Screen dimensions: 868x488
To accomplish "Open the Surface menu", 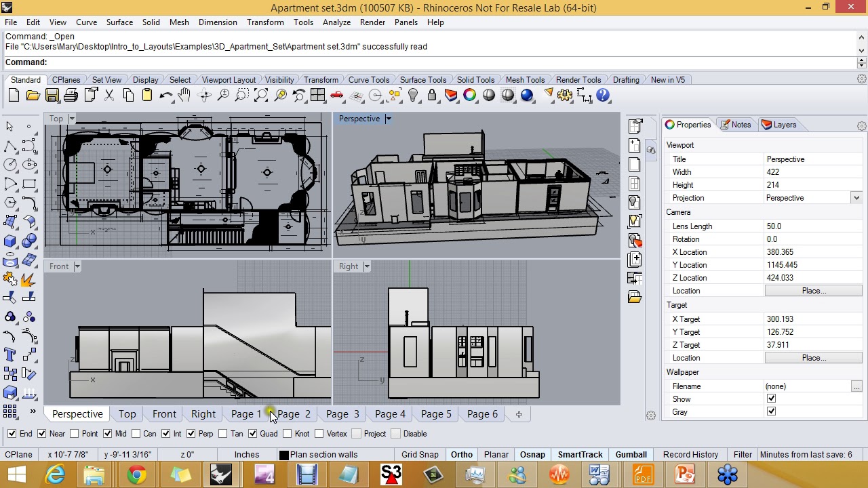I will pos(119,22).
